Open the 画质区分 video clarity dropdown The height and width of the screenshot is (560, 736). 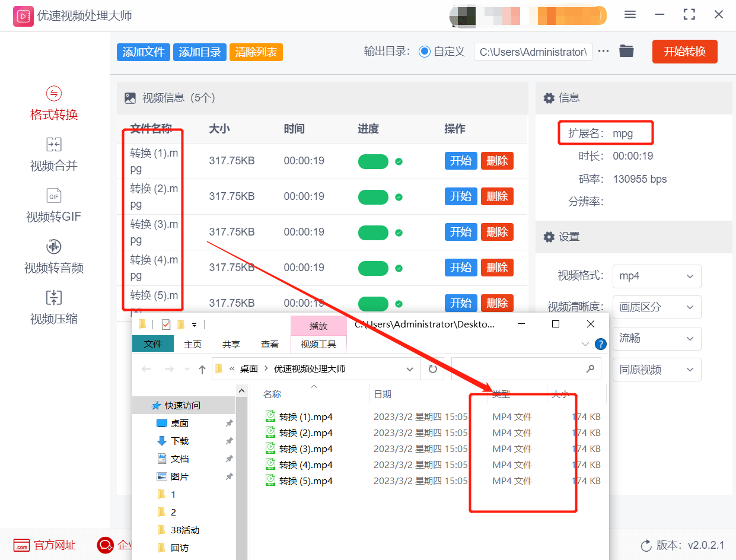tap(657, 307)
